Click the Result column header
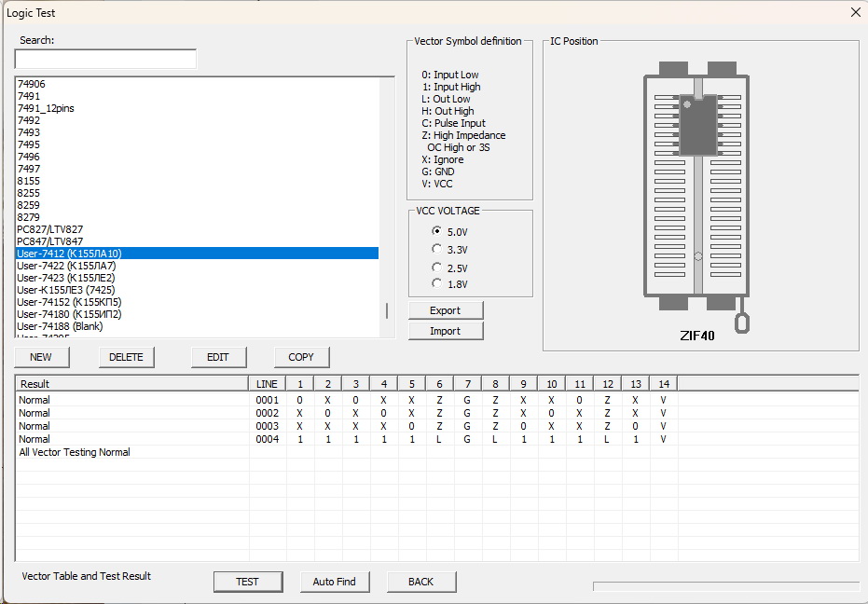This screenshot has height=604, width=868. pyautogui.click(x=131, y=384)
